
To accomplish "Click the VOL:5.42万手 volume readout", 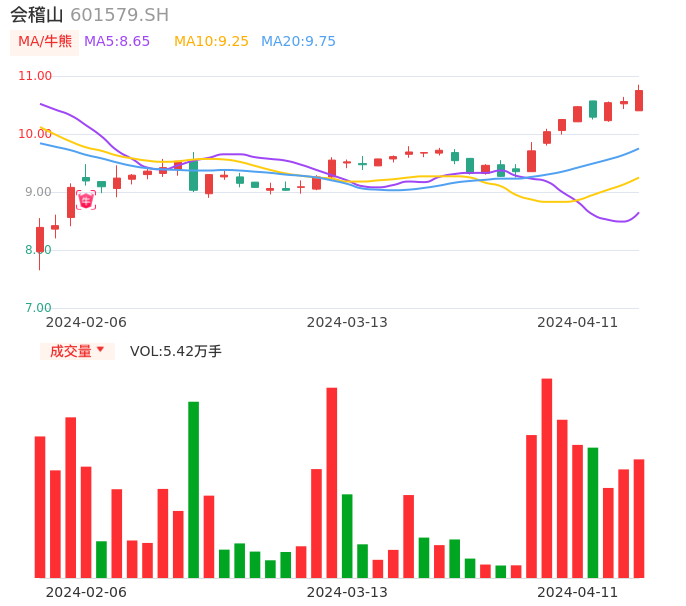I will click(175, 351).
